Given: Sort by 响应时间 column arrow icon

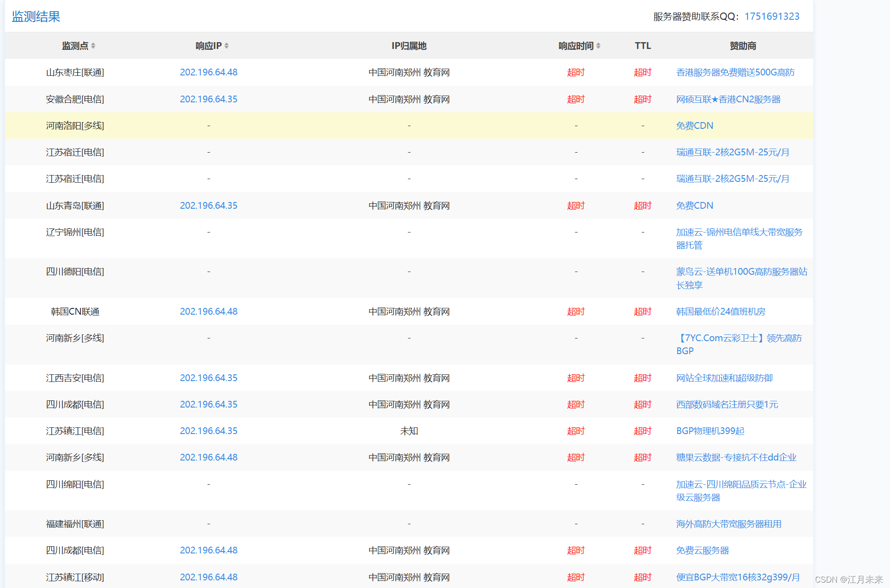Looking at the screenshot, I should tap(598, 46).
